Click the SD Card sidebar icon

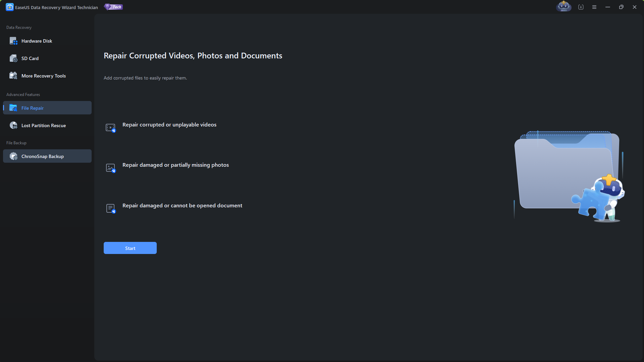point(13,58)
